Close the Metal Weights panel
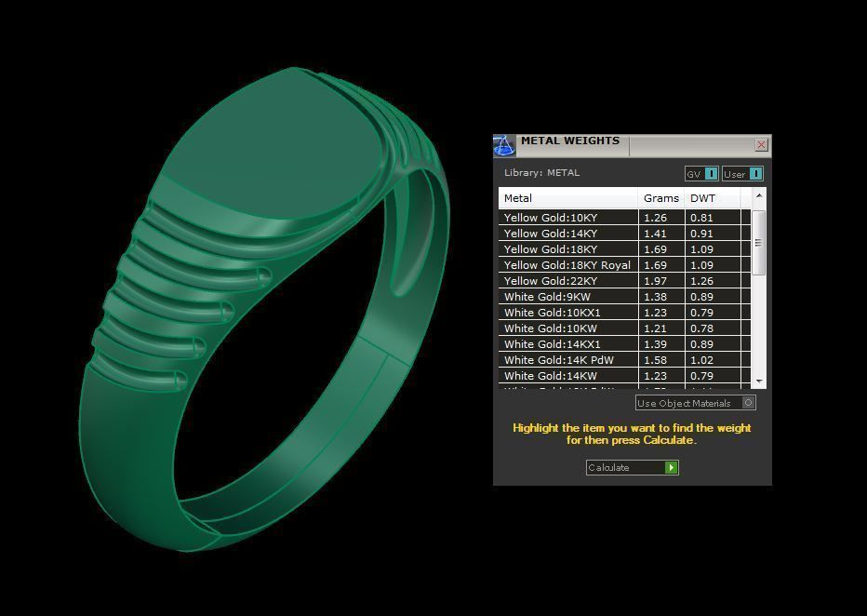The image size is (867, 616). pyautogui.click(x=761, y=145)
